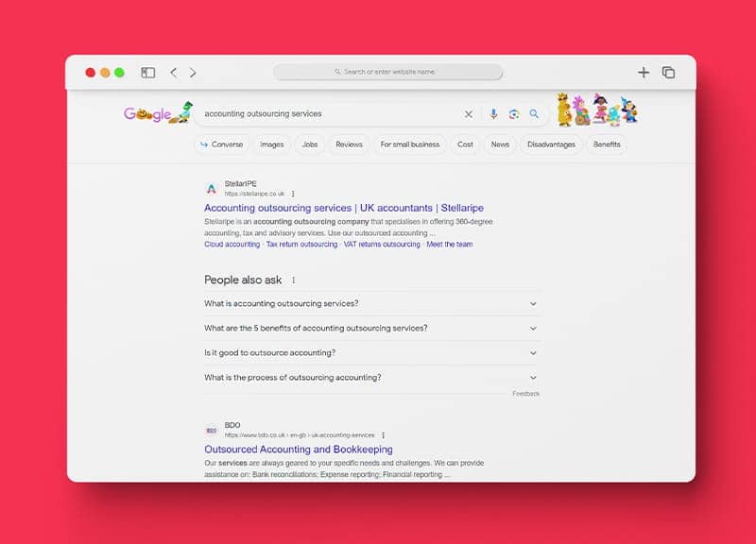Open Accounting outsourcing services Stellaripe link
Image resolution: width=756 pixels, height=544 pixels.
pyautogui.click(x=344, y=208)
